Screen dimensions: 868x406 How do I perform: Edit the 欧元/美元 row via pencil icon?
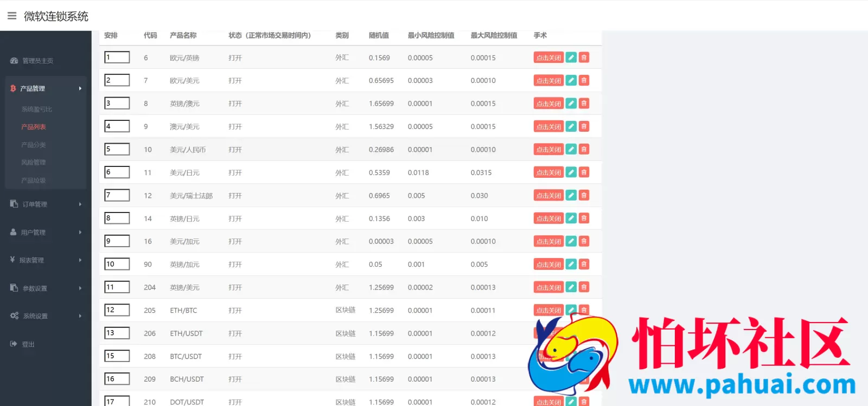click(x=571, y=80)
